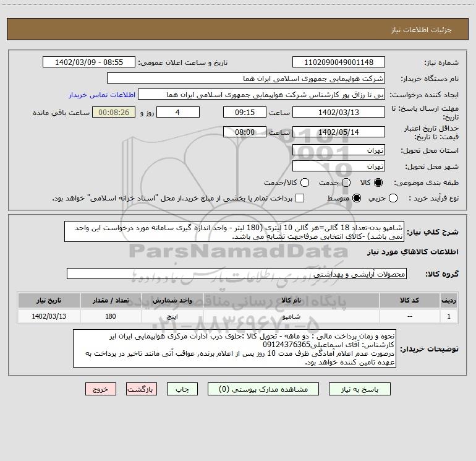Click the remaining days field showing 4
This screenshot has width=476, height=461.
click(178, 112)
